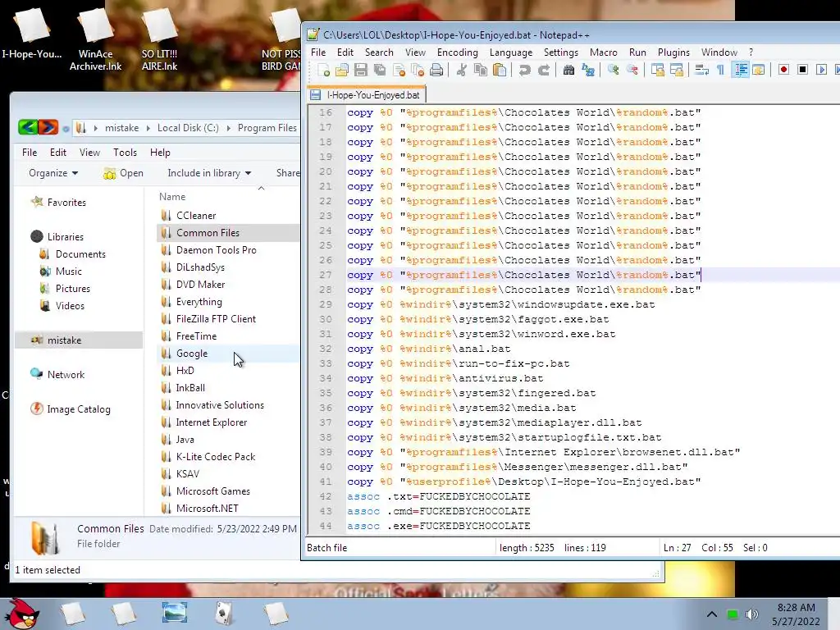Click the Angry Birds start button

21,614
